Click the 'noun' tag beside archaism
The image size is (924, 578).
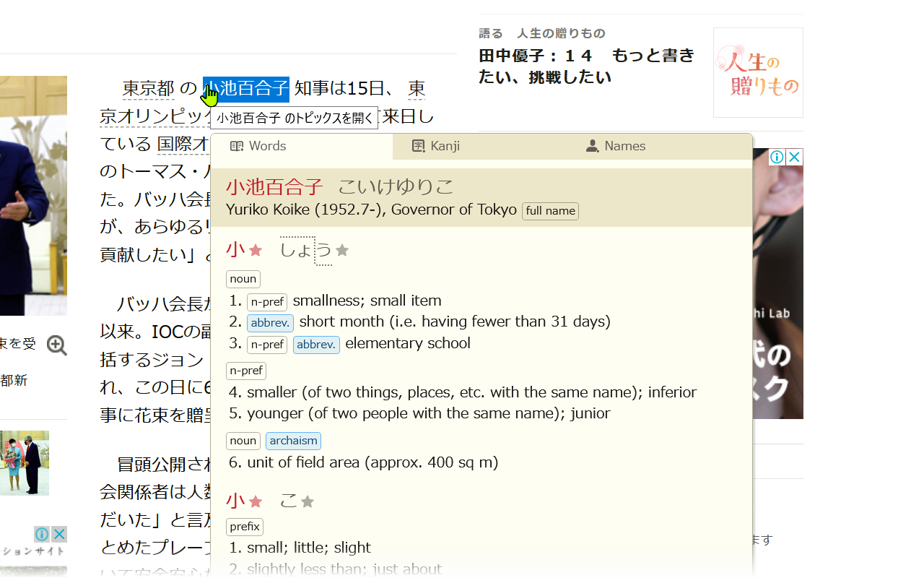point(243,441)
